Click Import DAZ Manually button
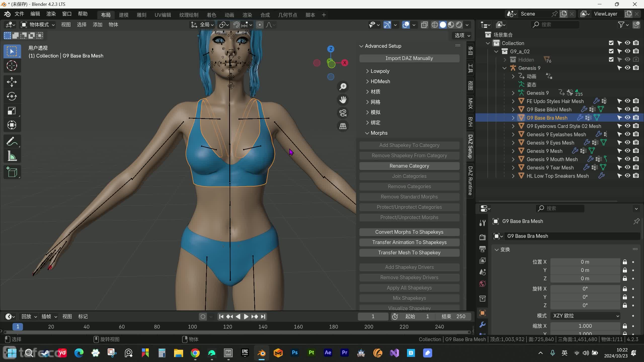Viewport: 644px width, 362px height. (409, 58)
